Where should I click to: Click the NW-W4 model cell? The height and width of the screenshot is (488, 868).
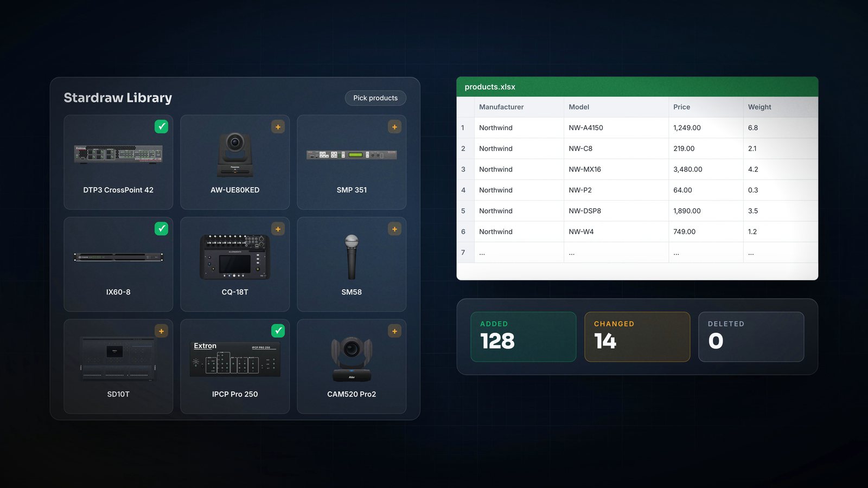[x=616, y=232]
